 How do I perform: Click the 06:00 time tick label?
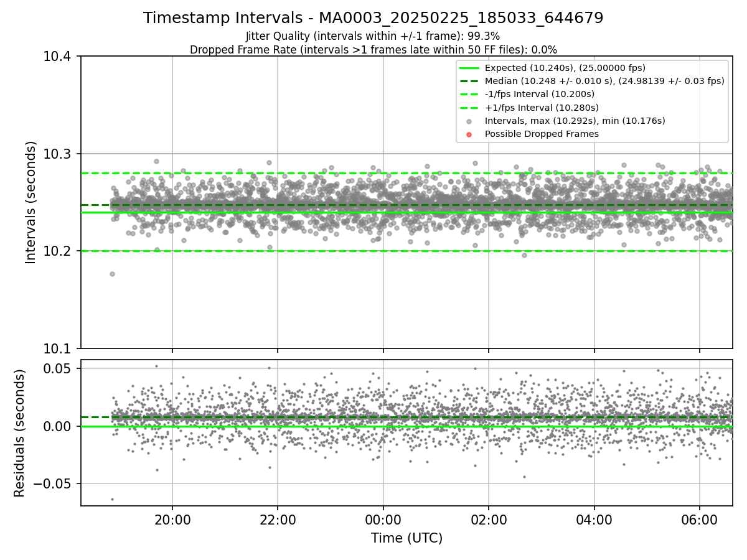click(700, 519)
